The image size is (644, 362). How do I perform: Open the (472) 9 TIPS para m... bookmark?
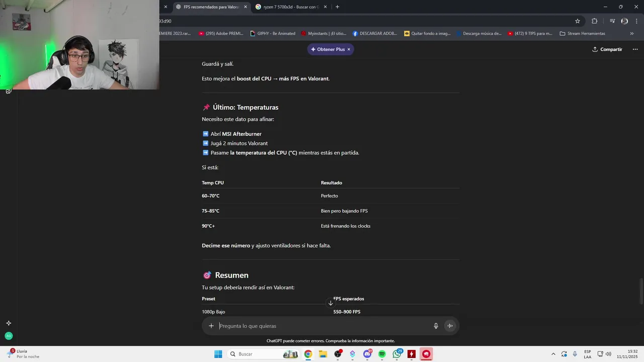point(530,34)
